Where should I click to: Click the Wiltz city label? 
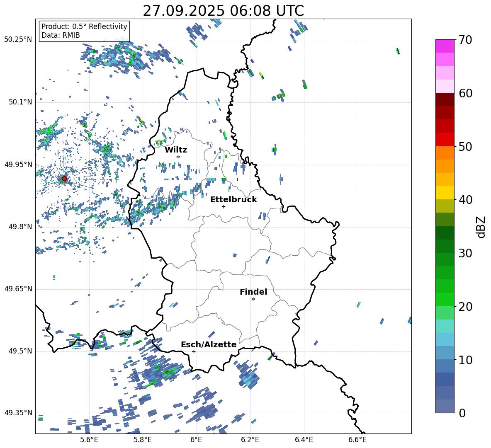pos(176,150)
